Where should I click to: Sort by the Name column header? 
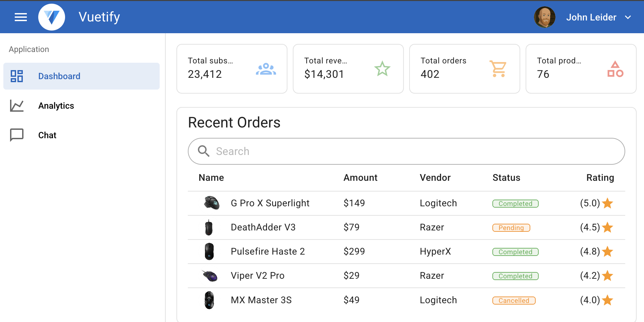point(211,178)
